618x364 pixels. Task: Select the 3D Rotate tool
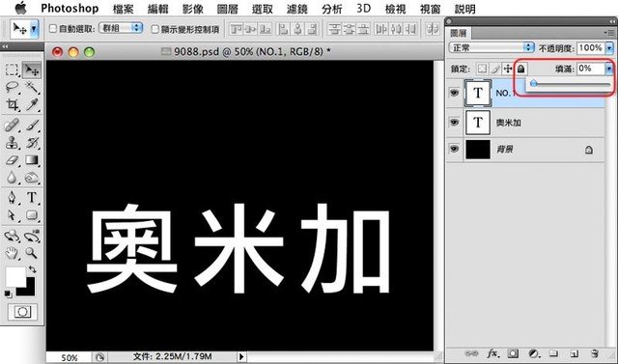(x=12, y=236)
